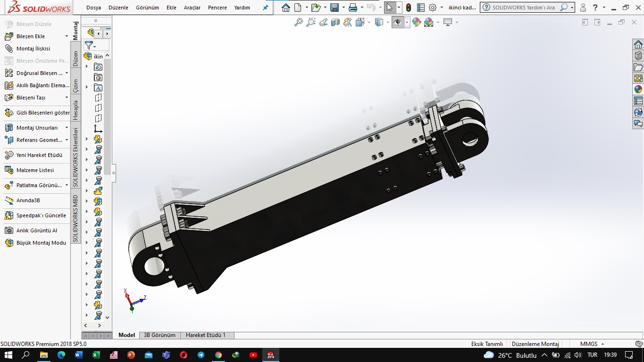The image size is (644, 362).
Task: Click the Apply Scene icon
Action: click(428, 22)
